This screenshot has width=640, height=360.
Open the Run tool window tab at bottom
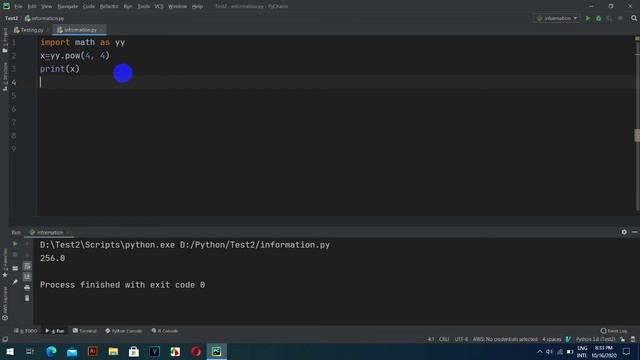click(x=55, y=331)
